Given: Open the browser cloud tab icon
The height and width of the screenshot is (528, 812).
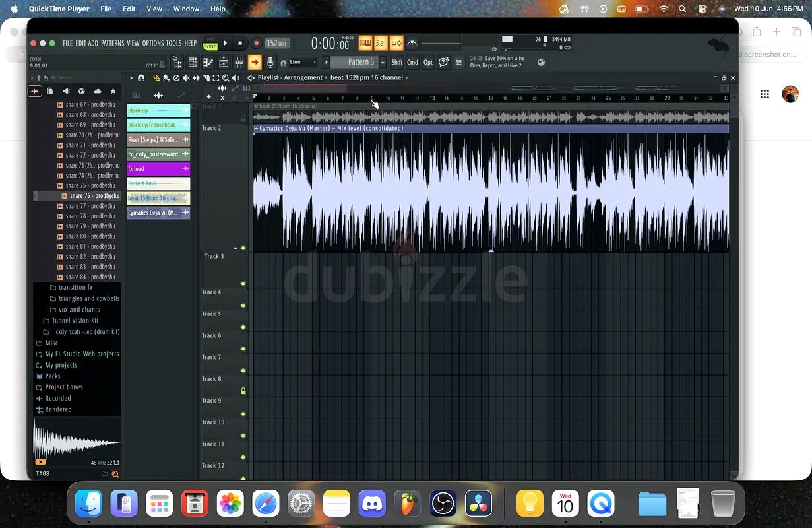Looking at the screenshot, I should coord(98,91).
